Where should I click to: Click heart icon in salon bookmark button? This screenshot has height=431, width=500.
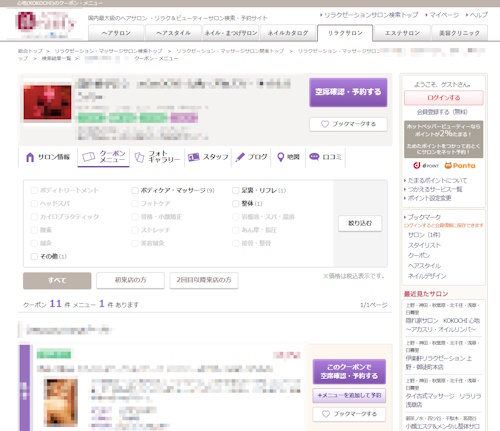325,124
